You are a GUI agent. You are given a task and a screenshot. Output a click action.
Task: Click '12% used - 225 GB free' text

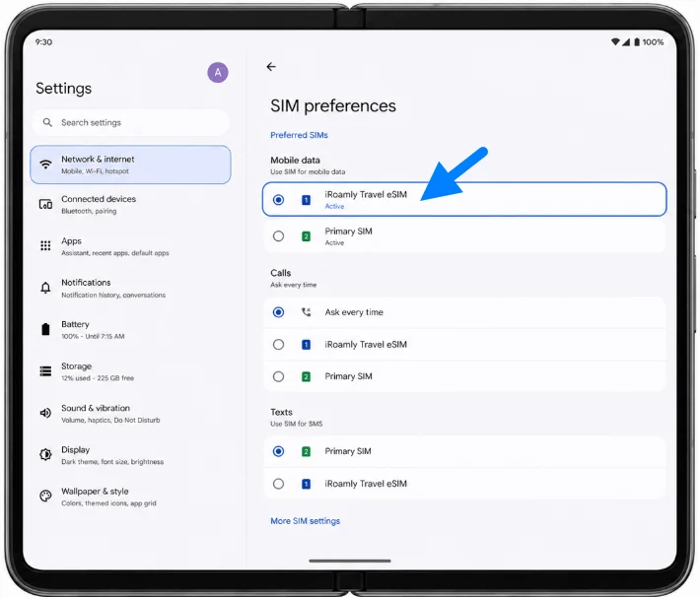coord(98,378)
